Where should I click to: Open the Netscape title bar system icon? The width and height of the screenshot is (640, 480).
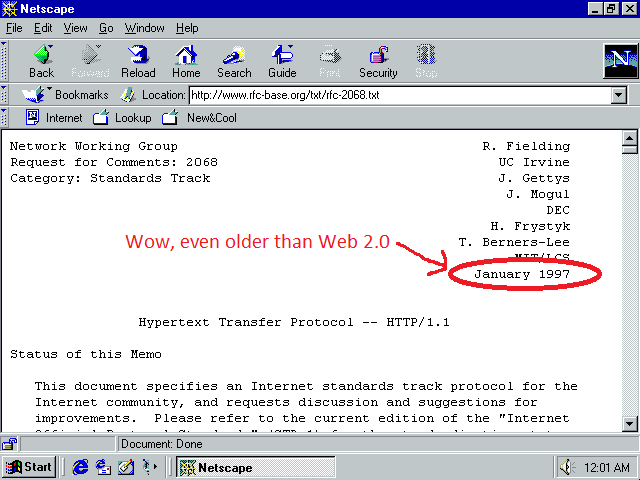[x=9, y=9]
